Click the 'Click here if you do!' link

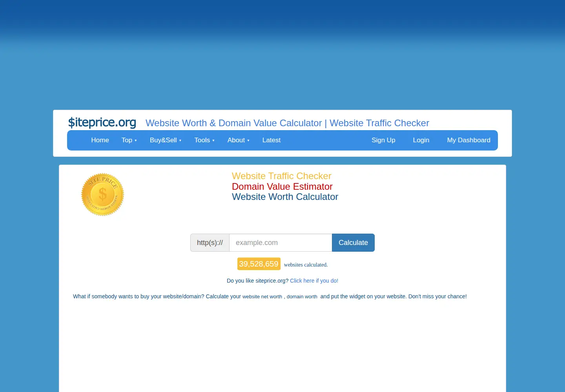pos(314,281)
